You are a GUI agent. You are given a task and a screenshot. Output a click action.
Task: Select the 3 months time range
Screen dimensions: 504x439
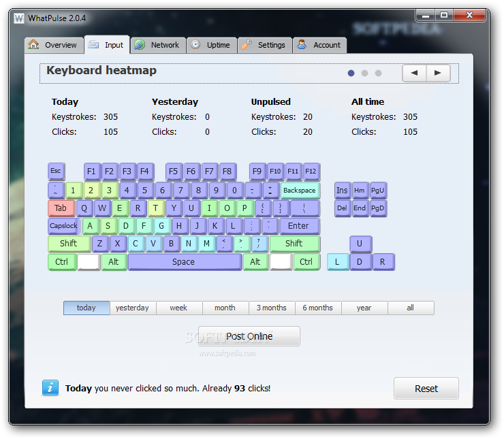[272, 308]
